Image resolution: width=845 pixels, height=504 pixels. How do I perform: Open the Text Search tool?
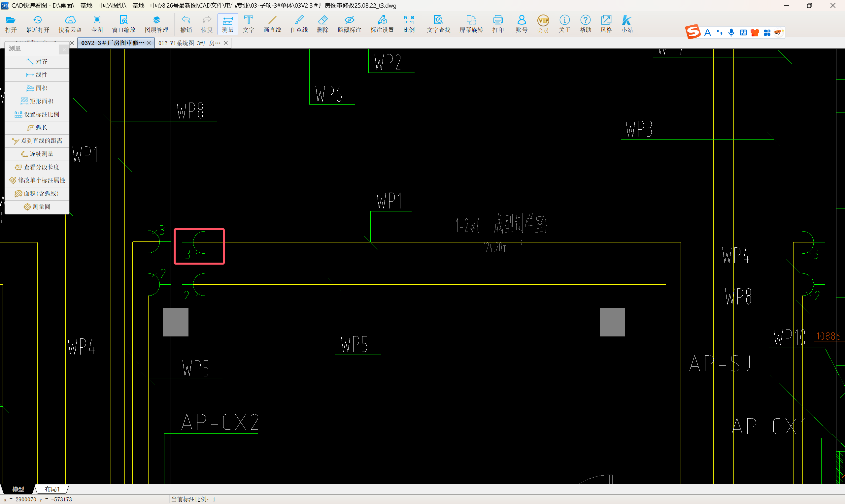pyautogui.click(x=438, y=24)
